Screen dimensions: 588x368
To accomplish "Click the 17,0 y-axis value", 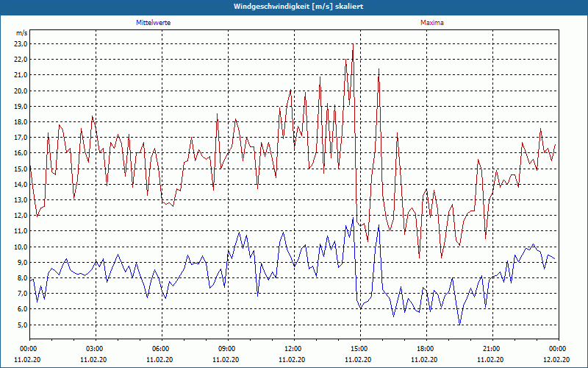I will [21, 138].
